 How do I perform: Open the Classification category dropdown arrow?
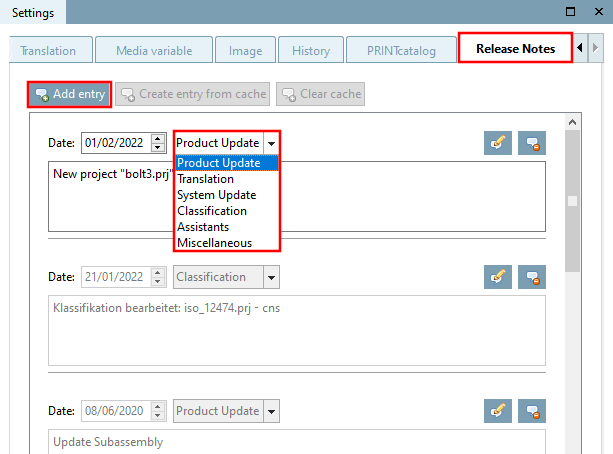pos(271,277)
